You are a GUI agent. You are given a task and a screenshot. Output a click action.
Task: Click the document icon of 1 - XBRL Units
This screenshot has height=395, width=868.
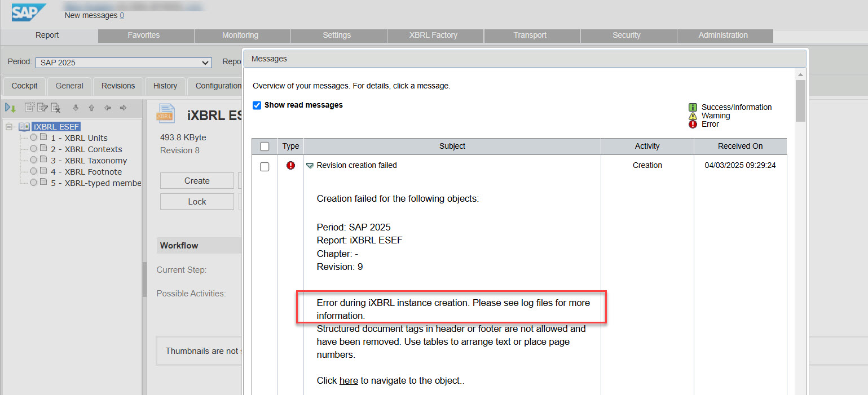(x=43, y=137)
